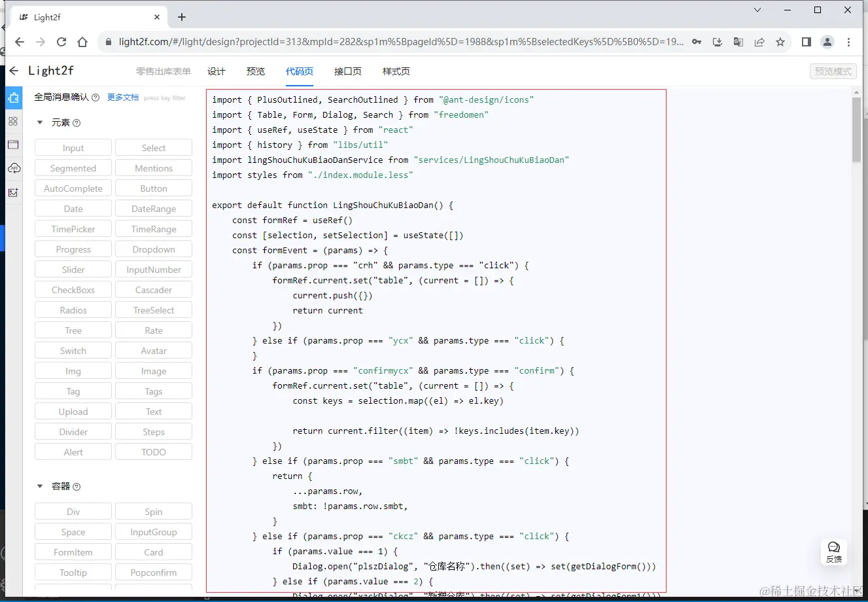Click the help icon beside 容器
The image size is (868, 602).
point(77,487)
